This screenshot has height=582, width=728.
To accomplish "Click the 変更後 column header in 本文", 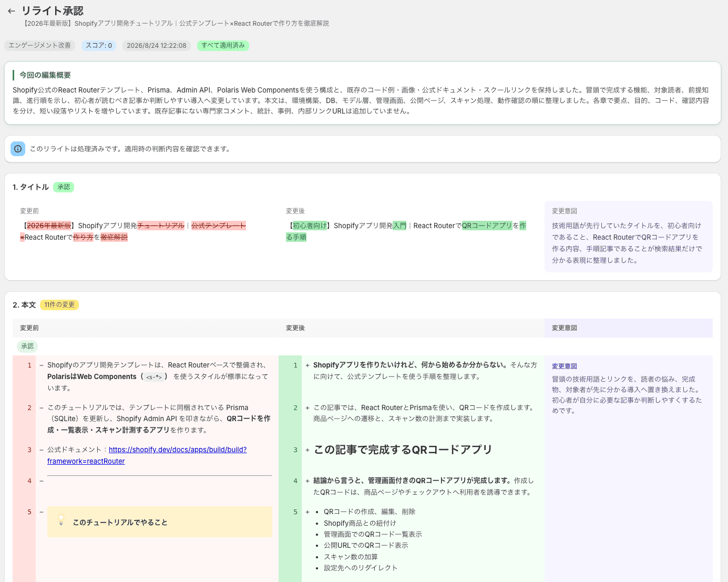I will pyautogui.click(x=295, y=328).
